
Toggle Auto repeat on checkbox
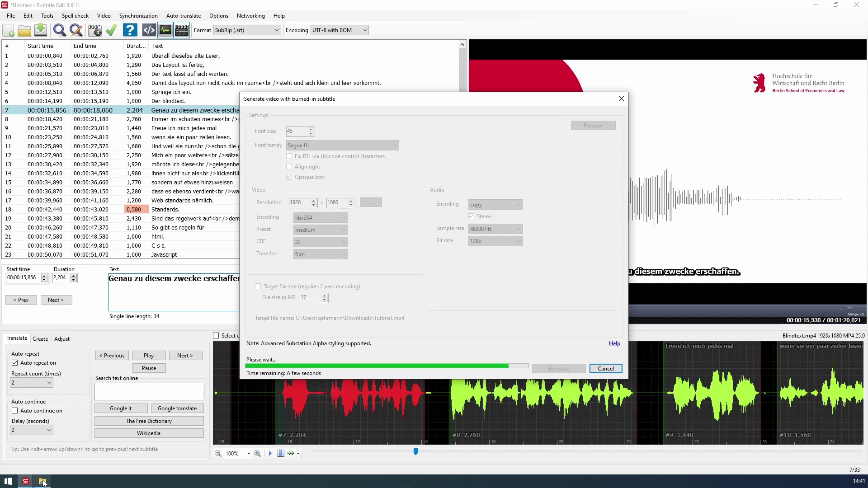click(15, 363)
